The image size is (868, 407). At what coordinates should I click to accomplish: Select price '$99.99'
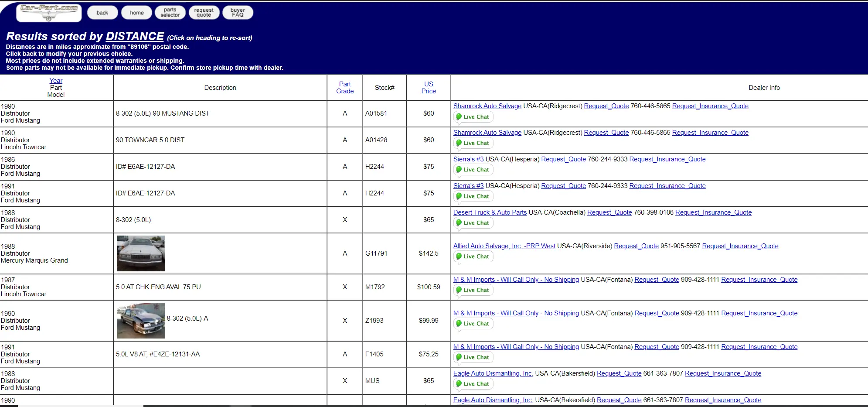click(x=429, y=321)
